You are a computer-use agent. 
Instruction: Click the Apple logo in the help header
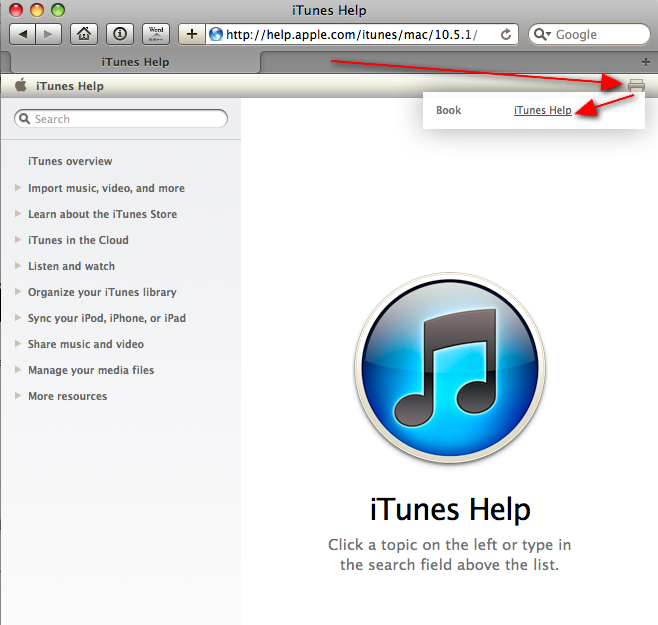point(21,85)
